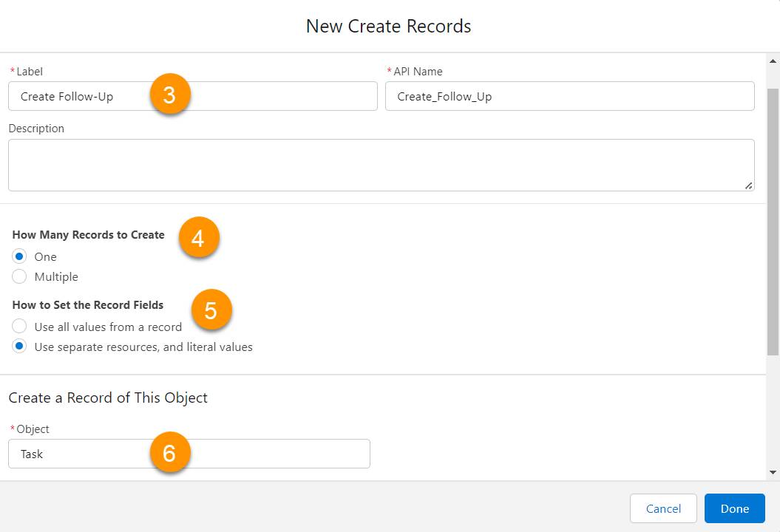The height and width of the screenshot is (532, 780).
Task: Click the Cancel button
Action: 663,508
